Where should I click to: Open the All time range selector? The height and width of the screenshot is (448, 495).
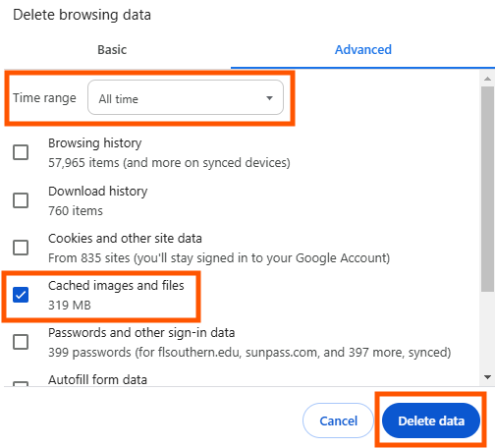coord(186,97)
